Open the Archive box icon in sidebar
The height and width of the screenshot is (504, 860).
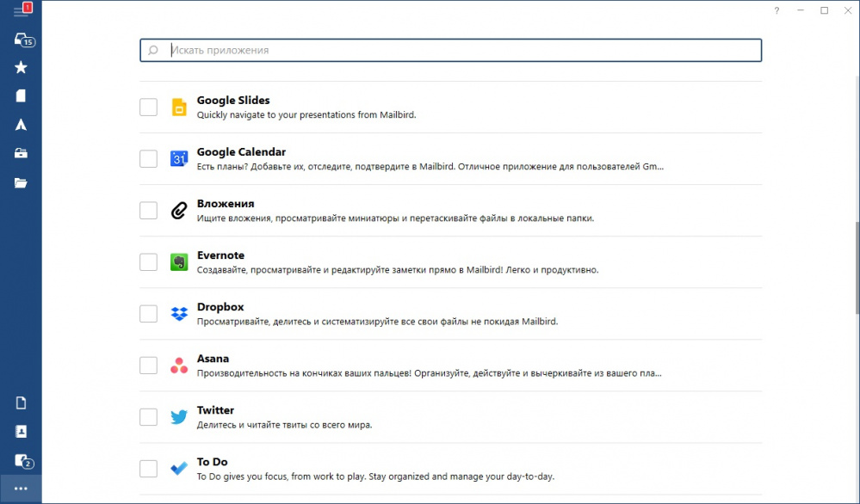pyautogui.click(x=21, y=153)
